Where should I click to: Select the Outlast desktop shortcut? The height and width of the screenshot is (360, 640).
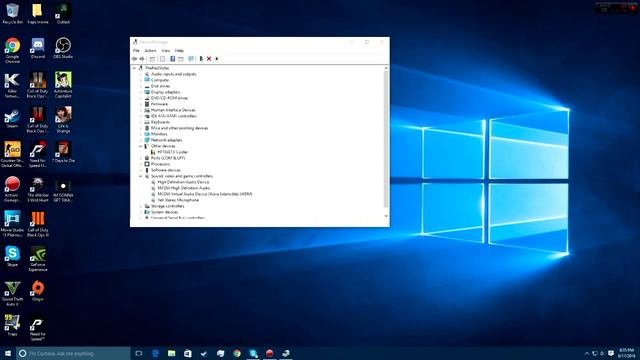point(63,13)
